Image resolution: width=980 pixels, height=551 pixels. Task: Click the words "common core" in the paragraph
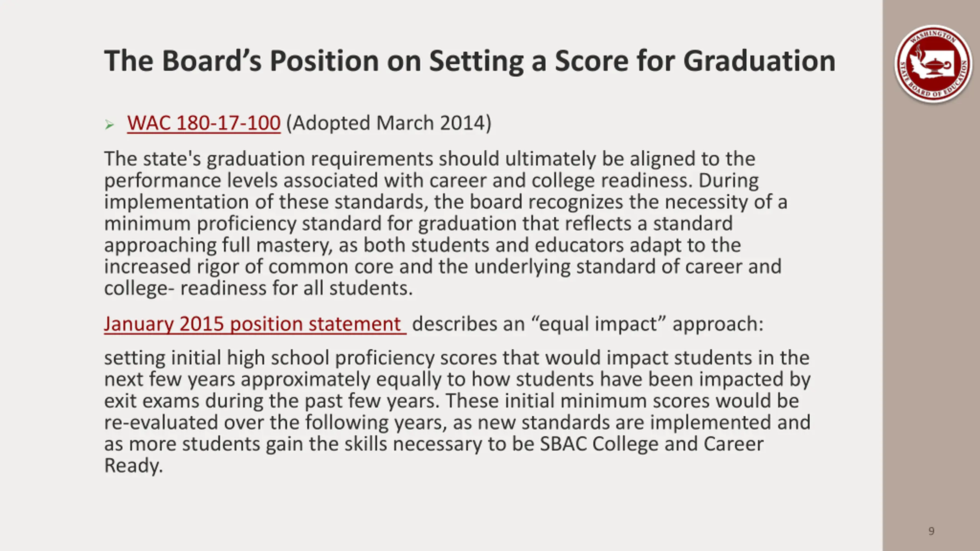(331, 267)
